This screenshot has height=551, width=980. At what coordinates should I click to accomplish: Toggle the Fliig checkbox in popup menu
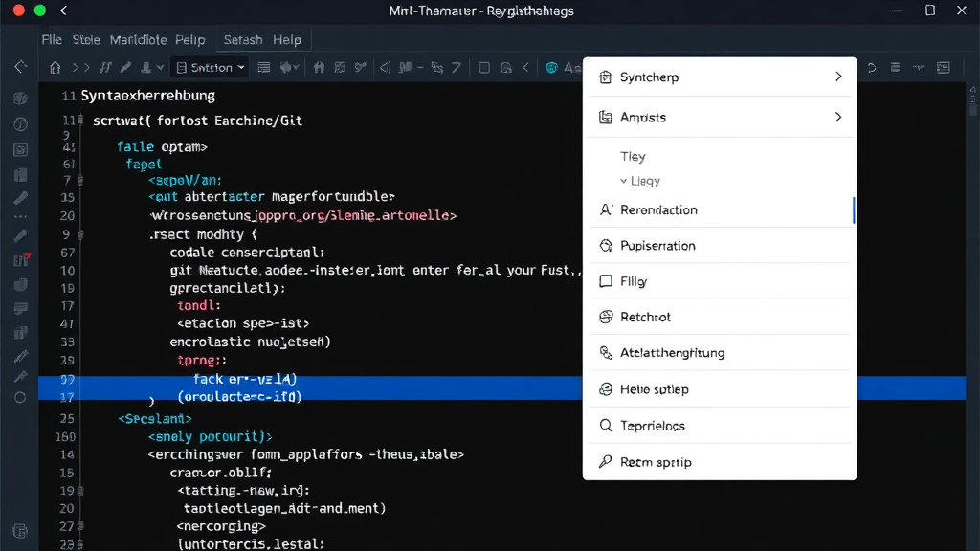click(605, 281)
